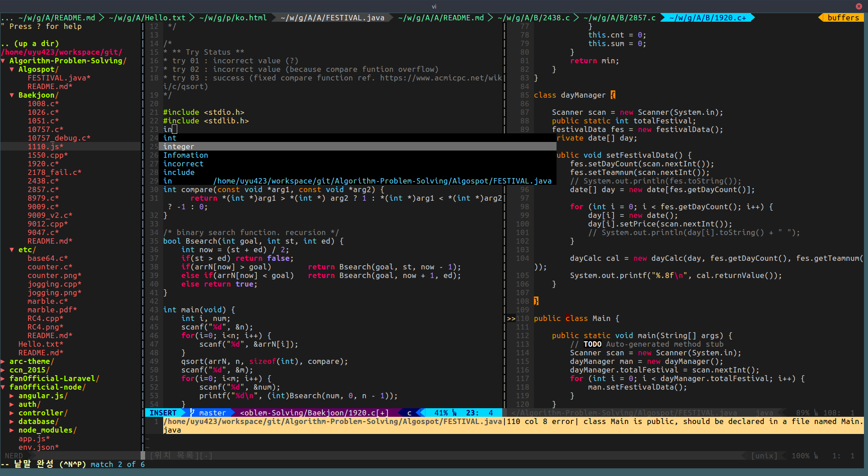Switch to the ~/w/g/A/README.md buffer tab

click(x=57, y=18)
